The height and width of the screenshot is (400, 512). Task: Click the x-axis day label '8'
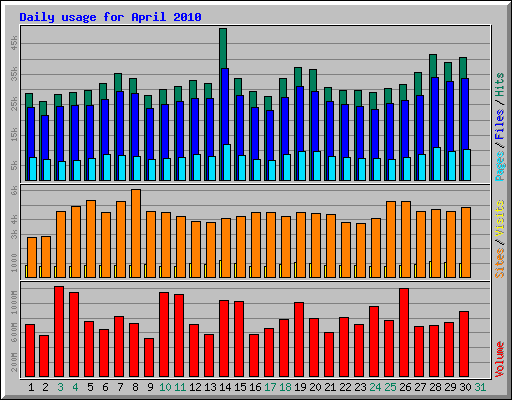pyautogui.click(x=135, y=387)
